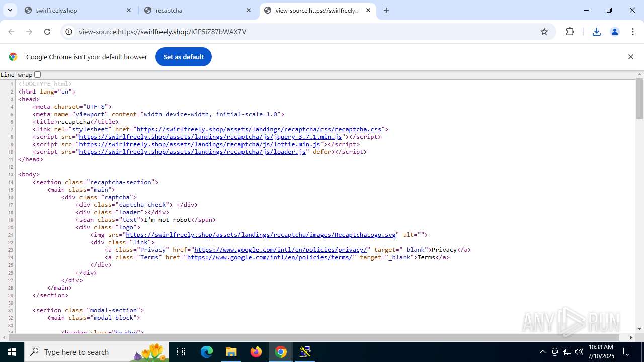
Task: Launch Firefox from taskbar
Action: 256,352
